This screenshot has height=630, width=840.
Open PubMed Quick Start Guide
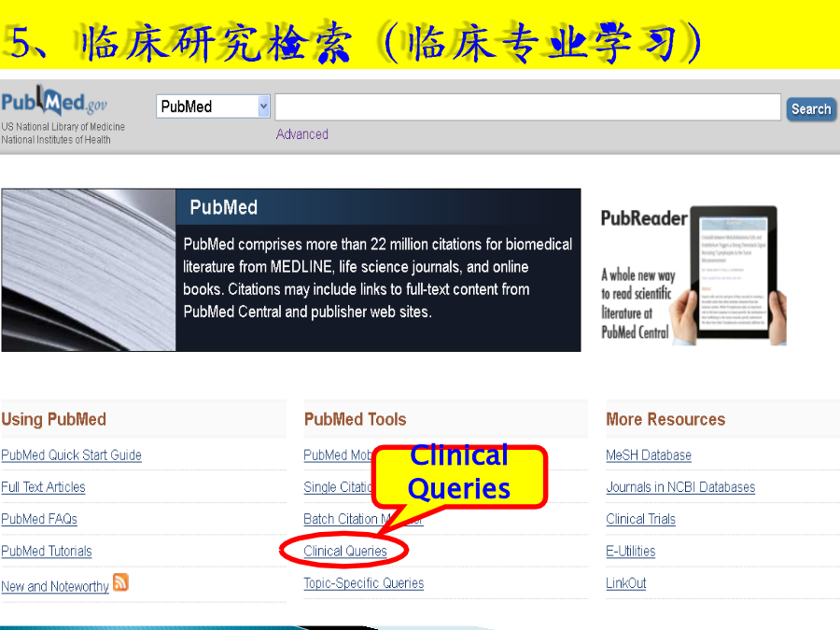(x=71, y=455)
